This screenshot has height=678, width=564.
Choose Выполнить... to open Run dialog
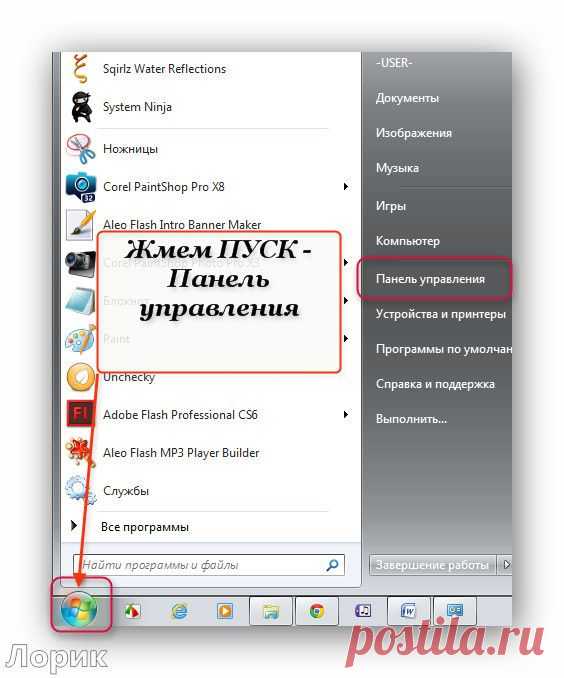pos(411,419)
